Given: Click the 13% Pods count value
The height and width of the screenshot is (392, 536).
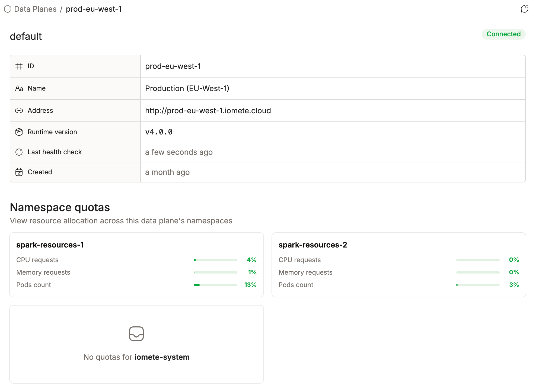Looking at the screenshot, I should (x=250, y=285).
